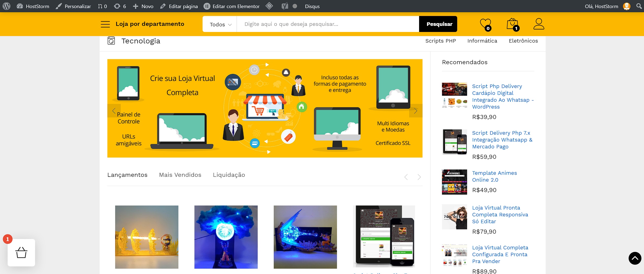Switch to the Mais Vendidos tab
Viewport: 644px width, 274px height.
pyautogui.click(x=180, y=175)
